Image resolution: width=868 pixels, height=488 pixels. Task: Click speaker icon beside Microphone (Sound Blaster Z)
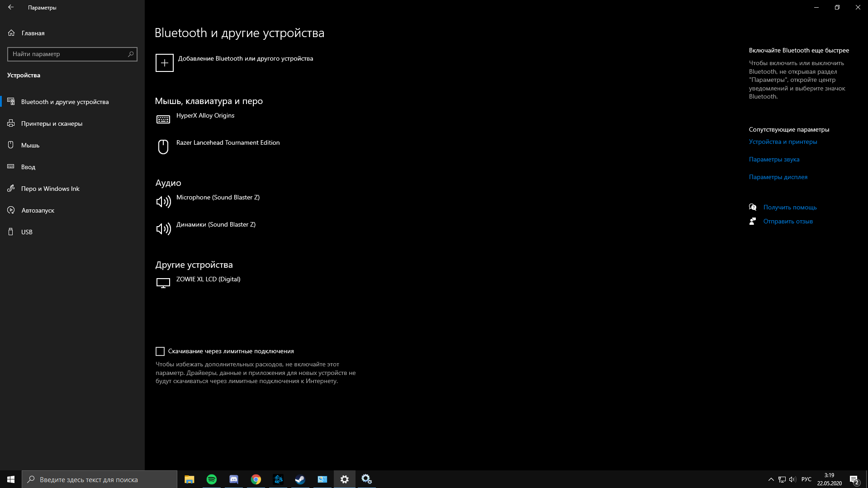163,201
